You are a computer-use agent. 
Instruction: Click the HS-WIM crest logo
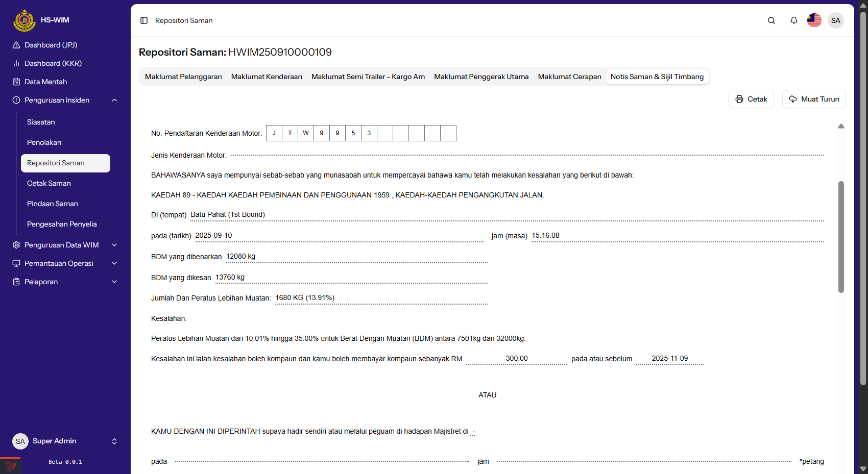pyautogui.click(x=24, y=20)
